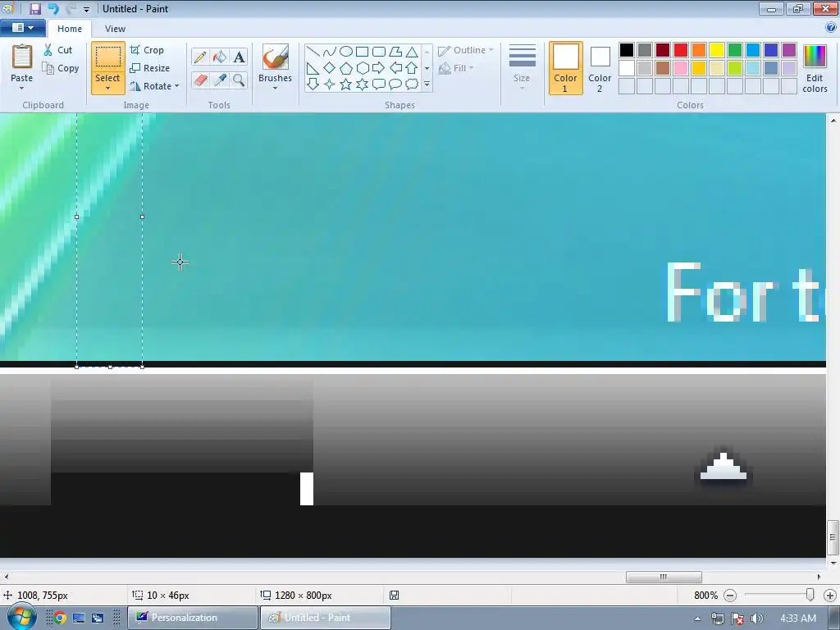Choose the Rounded rectangular callout shape
This screenshot has width=840, height=630.
click(379, 84)
